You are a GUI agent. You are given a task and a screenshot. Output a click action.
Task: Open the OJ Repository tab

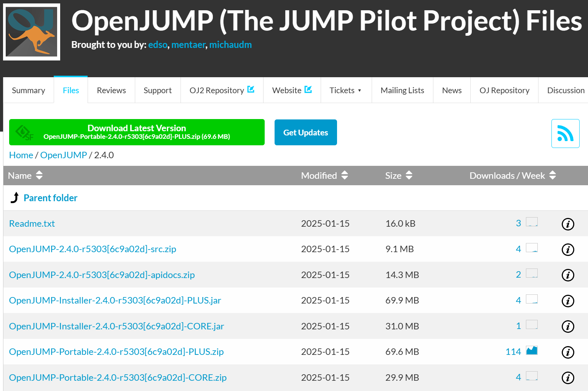pos(505,91)
